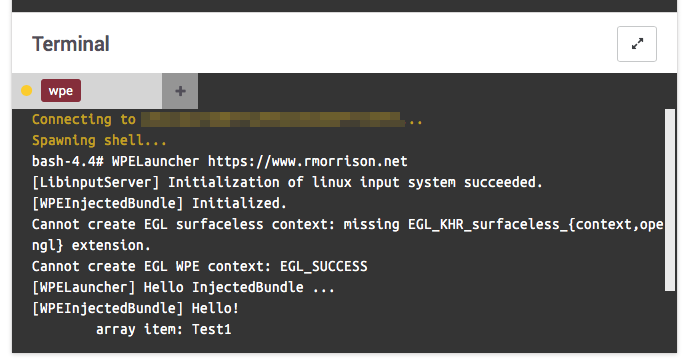
Task: Click the '[WPEInjectedBundle] Hello!' line
Action: [135, 308]
